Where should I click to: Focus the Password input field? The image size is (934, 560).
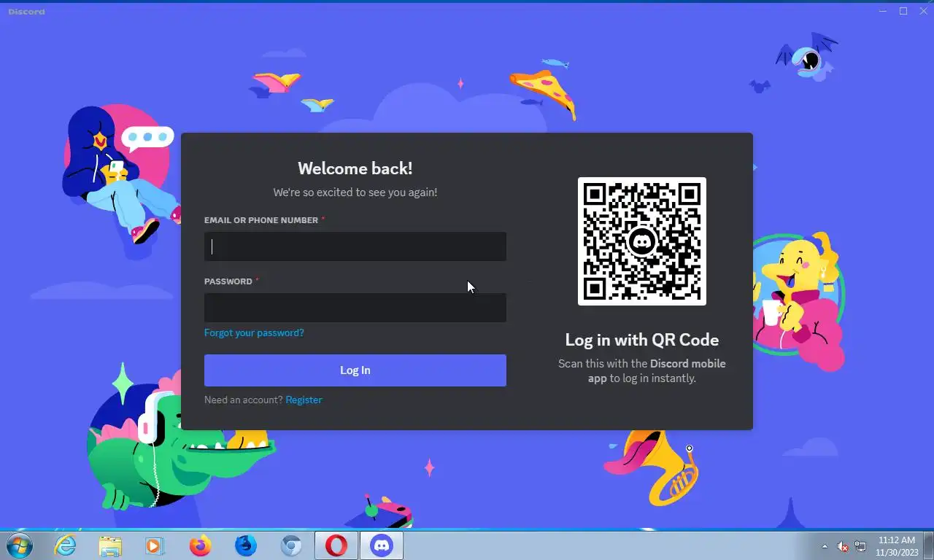click(355, 308)
